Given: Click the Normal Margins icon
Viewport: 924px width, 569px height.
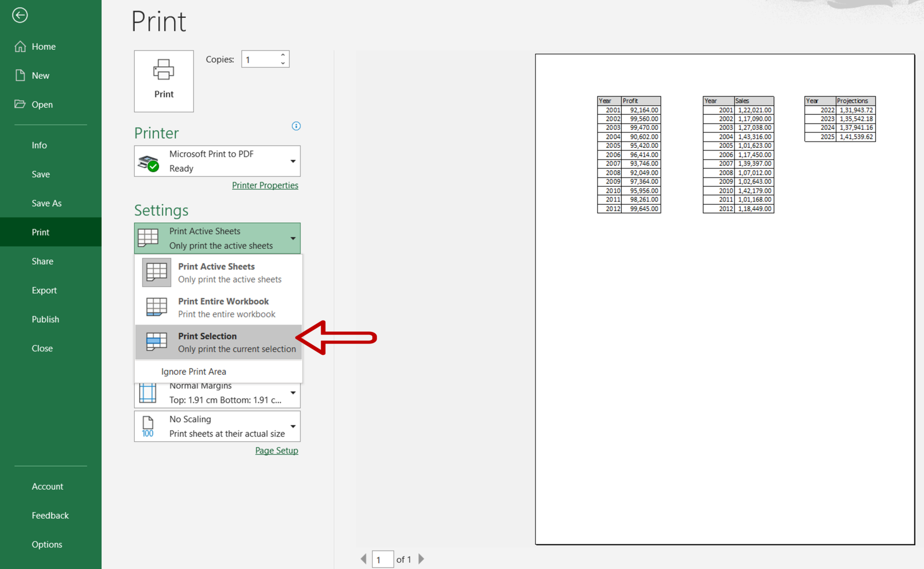Looking at the screenshot, I should pos(148,393).
